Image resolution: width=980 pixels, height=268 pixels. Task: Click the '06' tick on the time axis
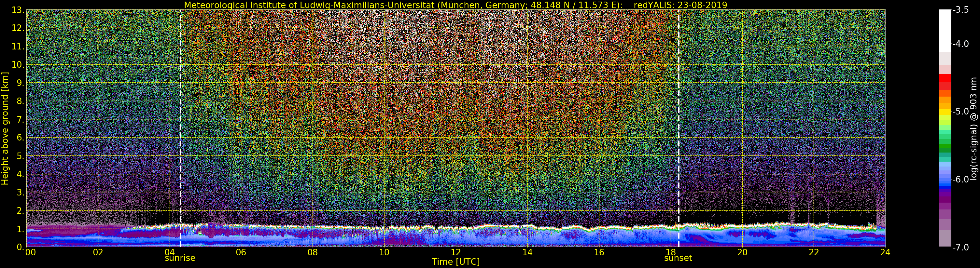tap(241, 252)
